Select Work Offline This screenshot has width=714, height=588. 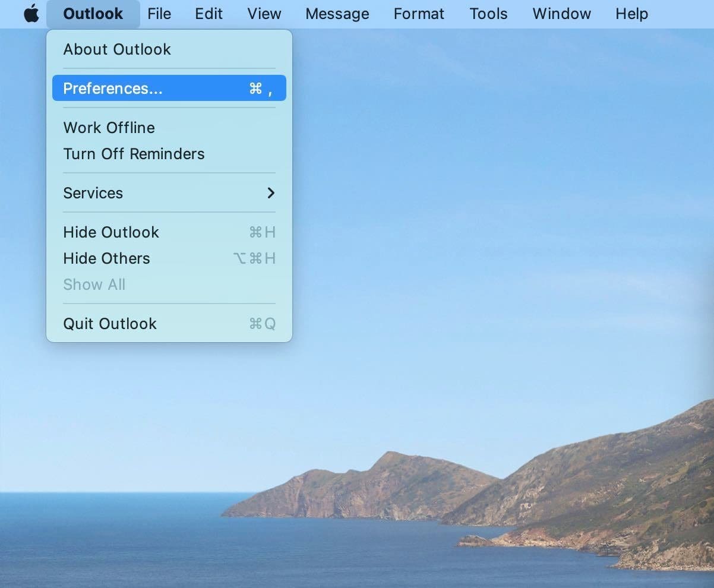(x=169, y=128)
